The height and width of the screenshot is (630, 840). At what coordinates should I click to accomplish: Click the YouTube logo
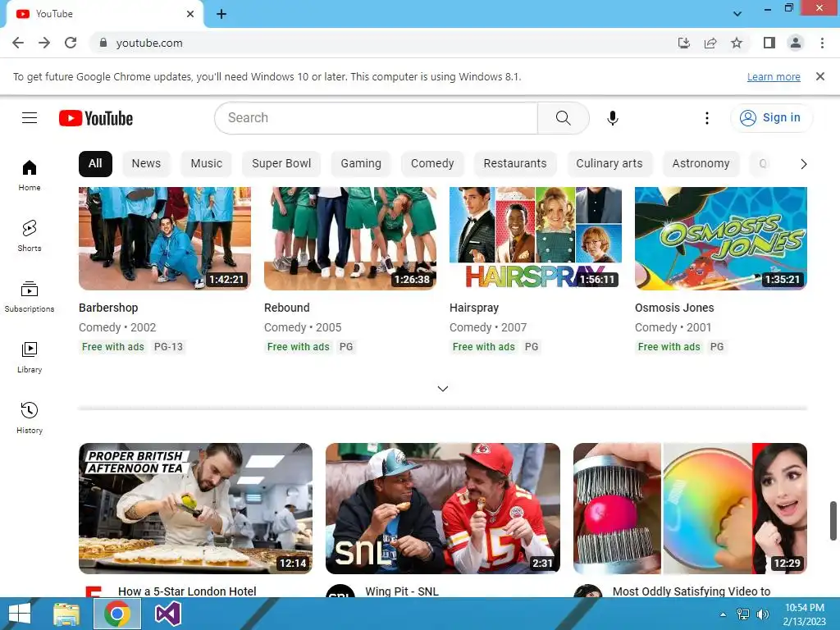[x=96, y=118]
